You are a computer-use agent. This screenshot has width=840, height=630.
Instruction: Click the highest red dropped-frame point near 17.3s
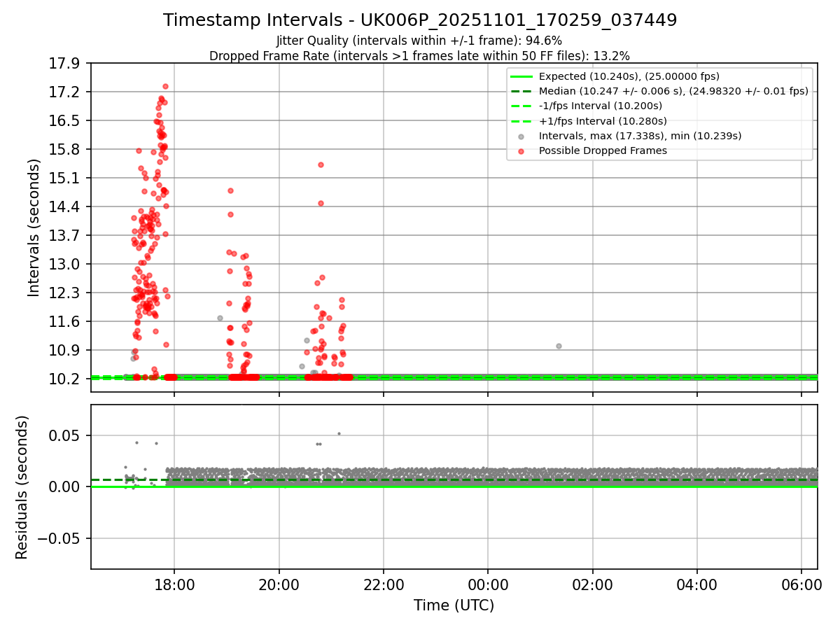[165, 87]
